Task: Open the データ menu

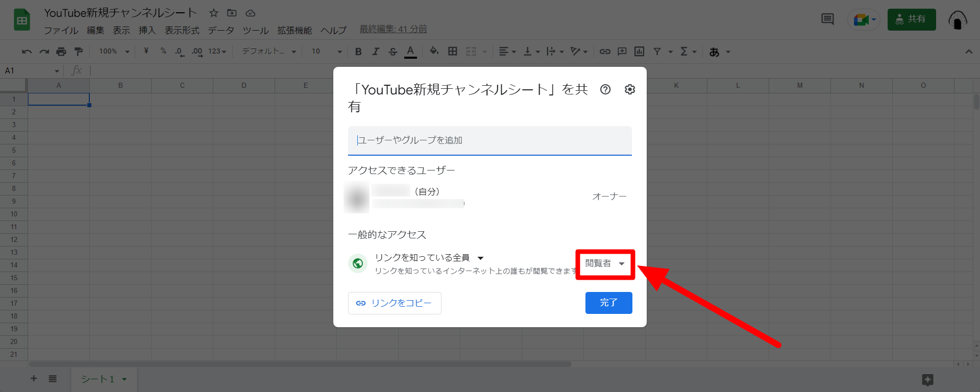Action: click(221, 31)
